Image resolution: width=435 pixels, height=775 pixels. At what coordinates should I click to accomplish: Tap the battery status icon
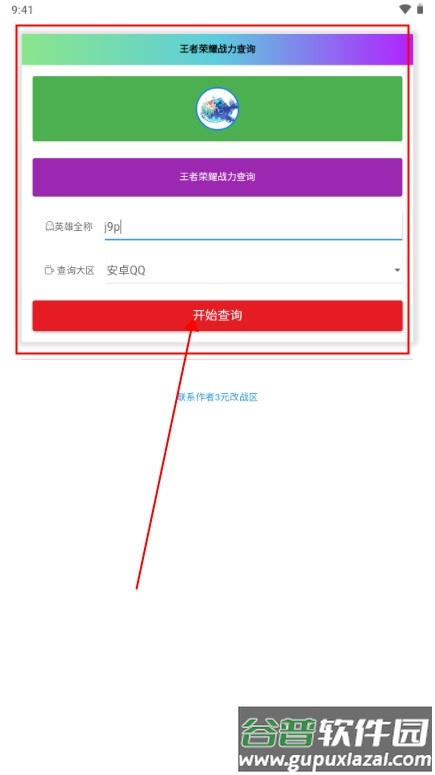(420, 9)
